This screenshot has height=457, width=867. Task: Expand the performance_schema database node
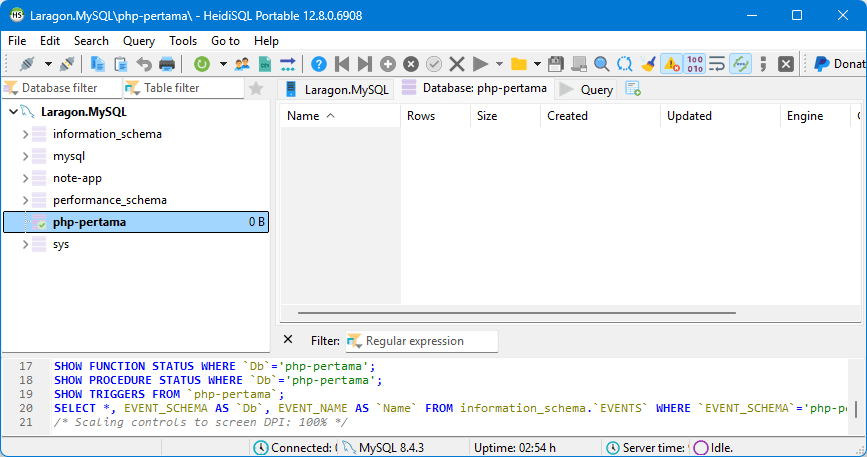25,200
